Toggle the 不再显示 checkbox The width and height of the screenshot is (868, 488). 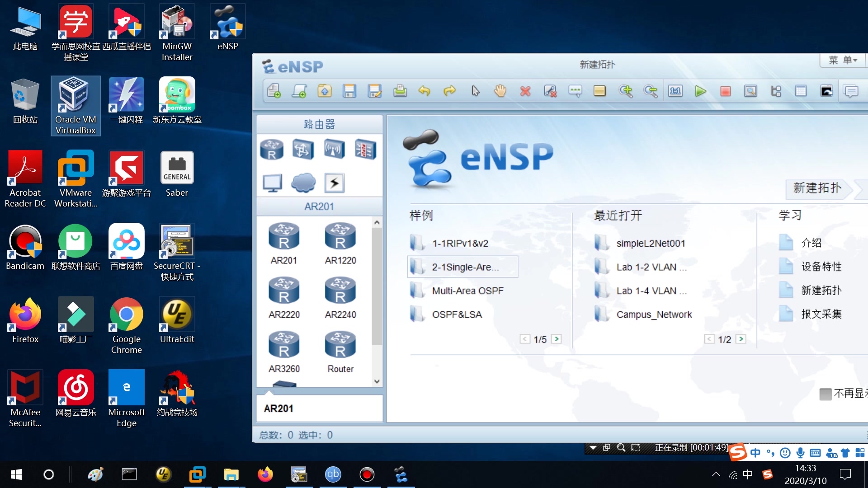point(825,394)
